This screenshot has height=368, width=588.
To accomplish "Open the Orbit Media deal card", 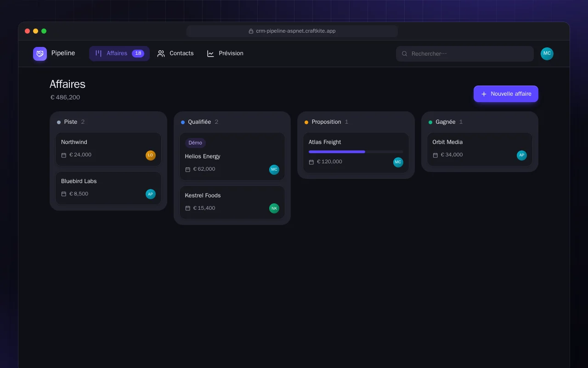I will (x=480, y=149).
